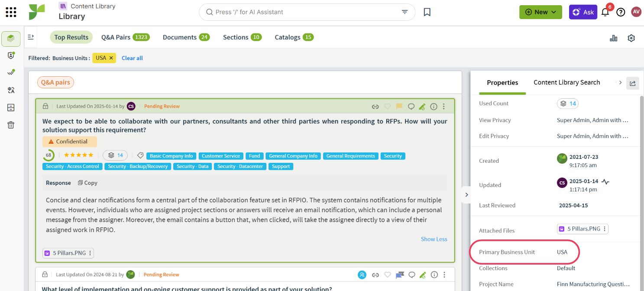This screenshot has width=644, height=291.
Task: Open the nine-dot app launcher grid
Action: 11,12
